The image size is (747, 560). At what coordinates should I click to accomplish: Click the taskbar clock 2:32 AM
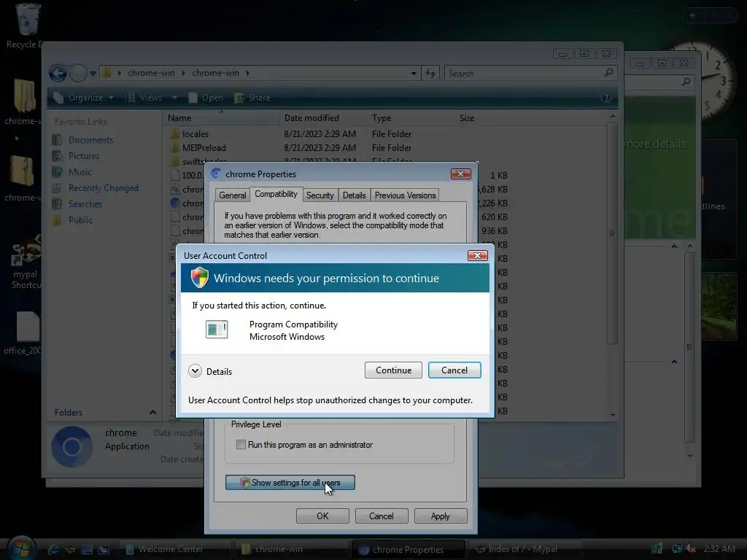click(x=719, y=549)
